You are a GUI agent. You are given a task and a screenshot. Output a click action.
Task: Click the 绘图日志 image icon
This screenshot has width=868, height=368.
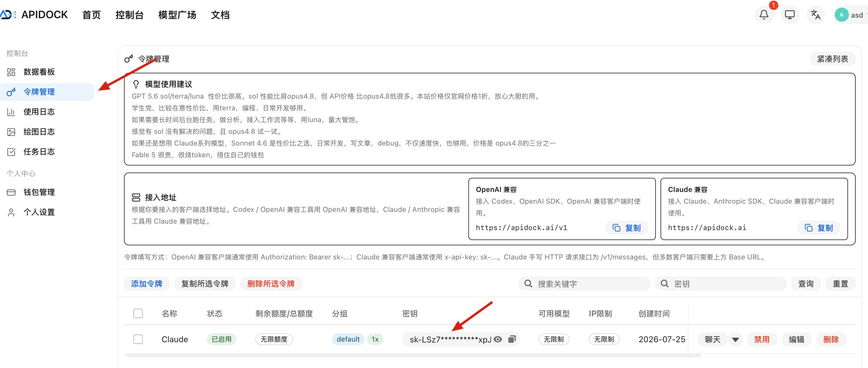(11, 132)
